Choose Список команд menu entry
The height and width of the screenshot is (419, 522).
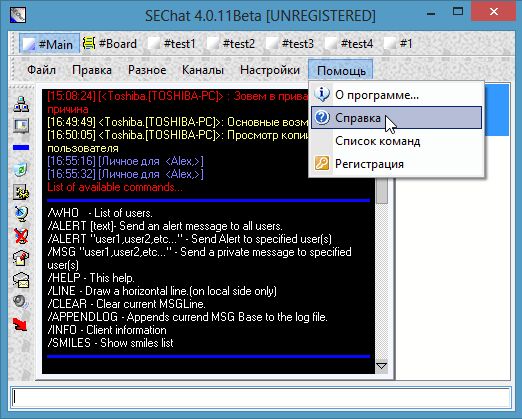click(396, 141)
